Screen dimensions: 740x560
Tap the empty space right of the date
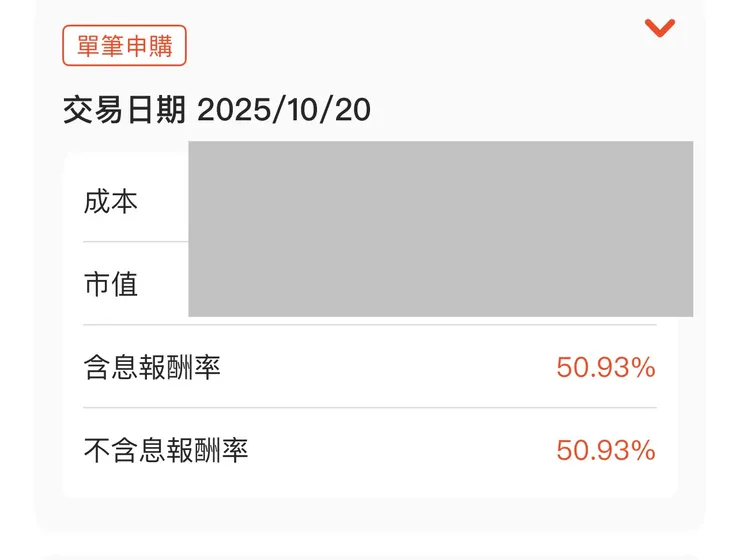(520, 109)
